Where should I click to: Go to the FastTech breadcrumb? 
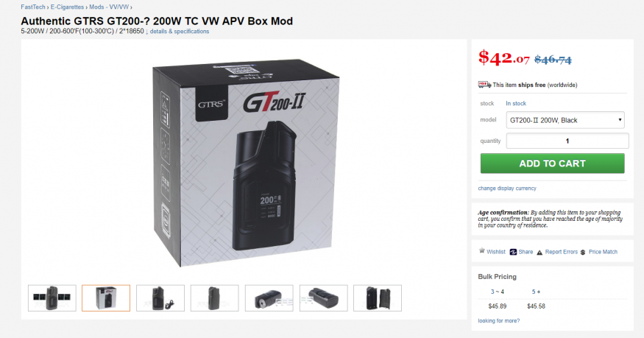[x=33, y=7]
